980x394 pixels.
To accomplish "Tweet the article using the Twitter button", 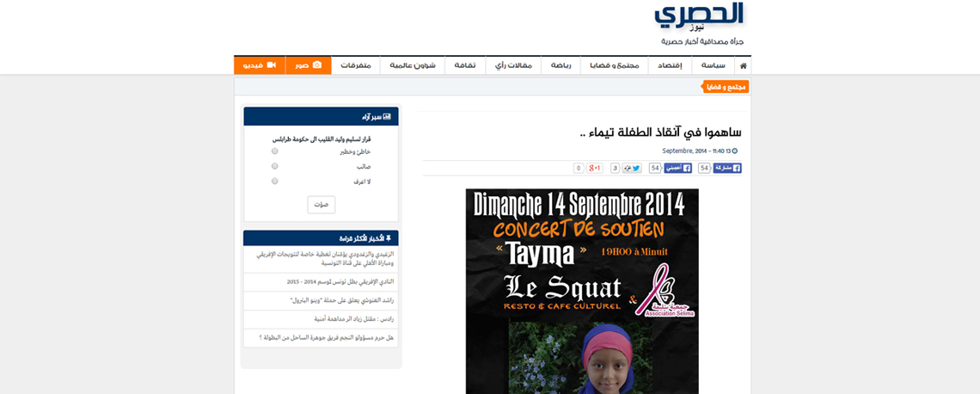I will (x=632, y=169).
